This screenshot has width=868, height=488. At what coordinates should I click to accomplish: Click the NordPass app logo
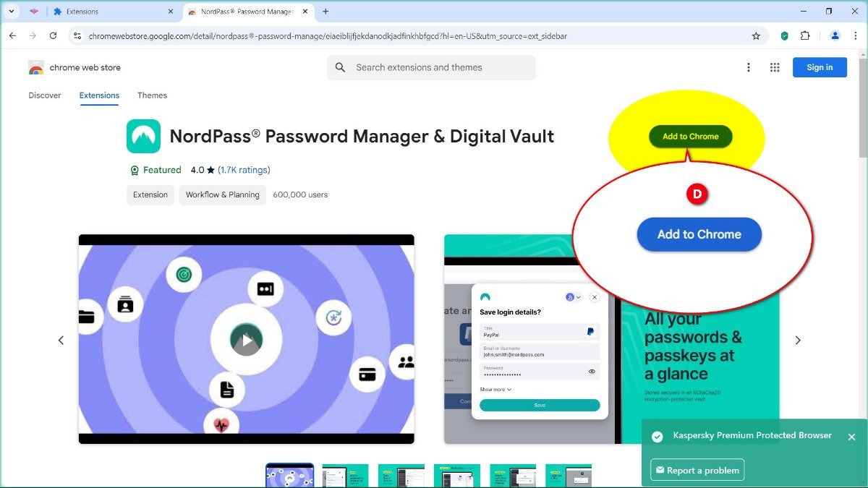pos(143,136)
